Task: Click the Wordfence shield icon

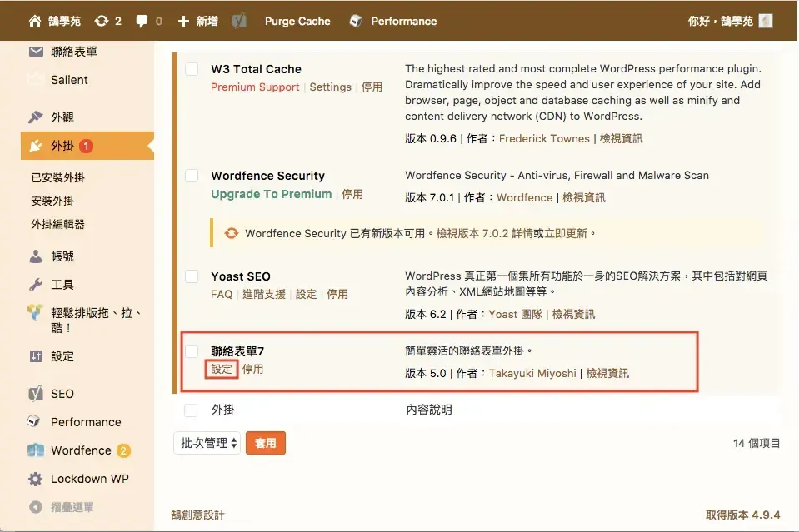Action: point(36,450)
